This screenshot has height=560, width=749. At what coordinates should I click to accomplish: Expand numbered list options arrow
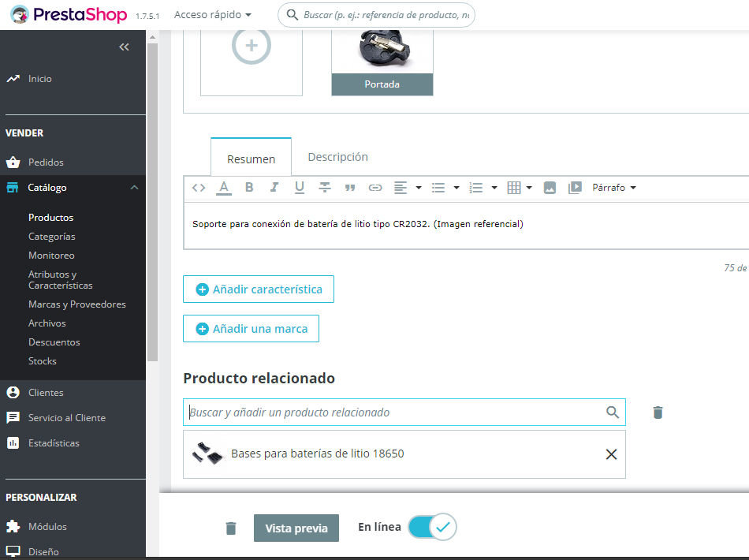coord(494,188)
